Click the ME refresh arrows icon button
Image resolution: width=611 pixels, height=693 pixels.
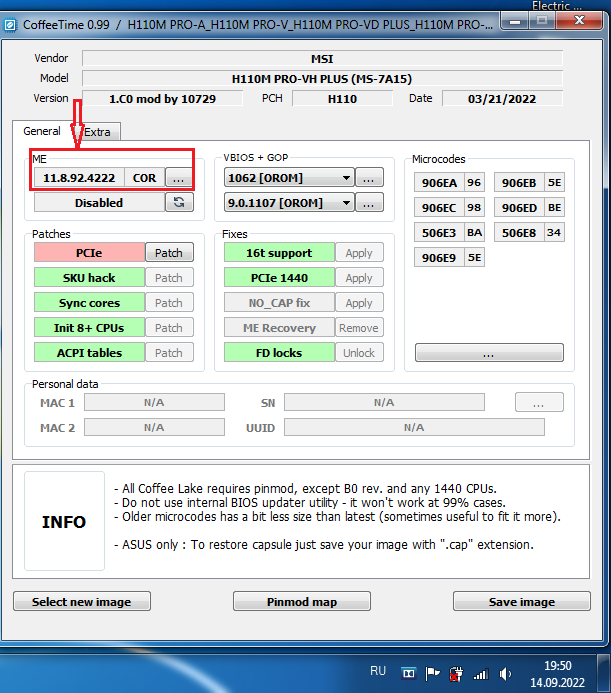(x=179, y=202)
